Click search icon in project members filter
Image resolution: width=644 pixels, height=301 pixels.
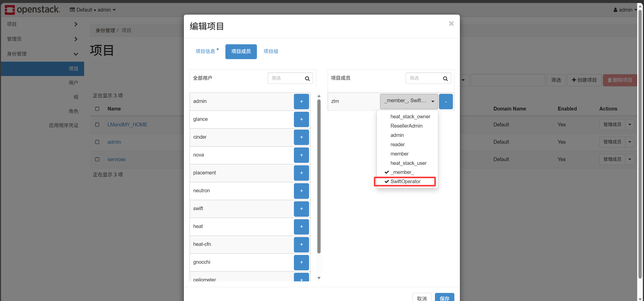tap(445, 79)
